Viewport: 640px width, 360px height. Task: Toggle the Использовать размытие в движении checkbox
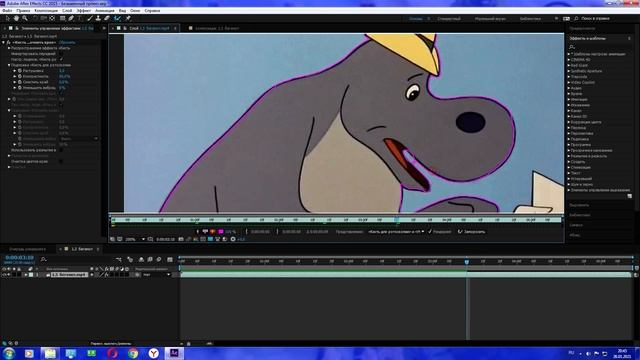pyautogui.click(x=61, y=150)
